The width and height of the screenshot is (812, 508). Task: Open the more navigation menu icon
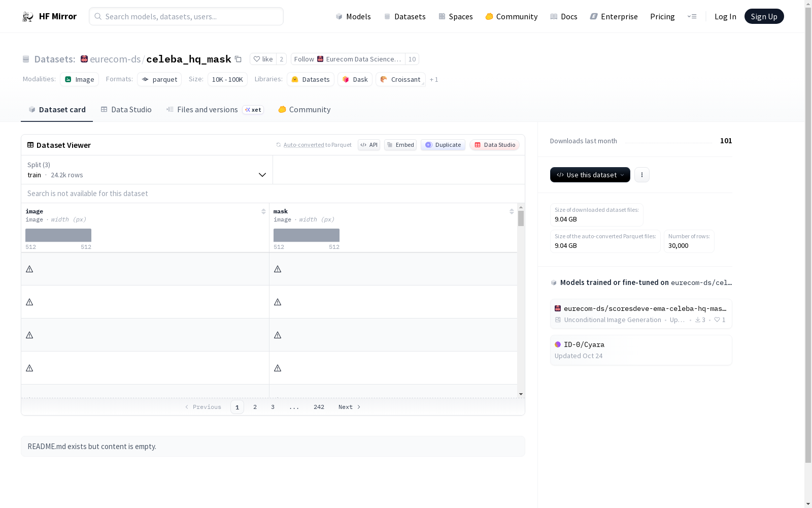pos(692,16)
